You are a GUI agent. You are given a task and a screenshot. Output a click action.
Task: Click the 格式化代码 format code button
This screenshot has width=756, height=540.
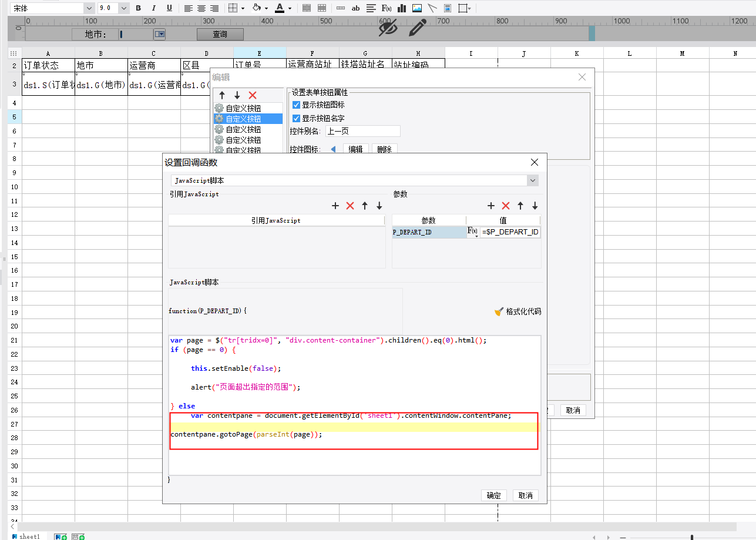pos(518,311)
